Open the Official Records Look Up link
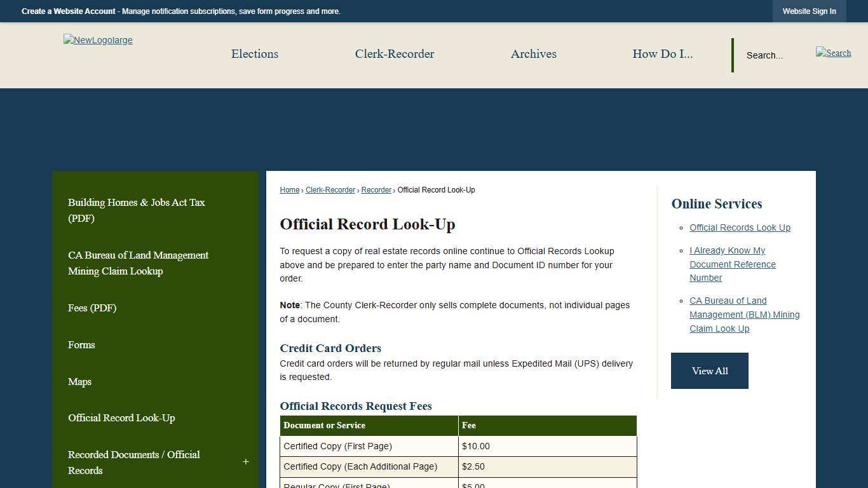This screenshot has height=488, width=868. (x=740, y=227)
